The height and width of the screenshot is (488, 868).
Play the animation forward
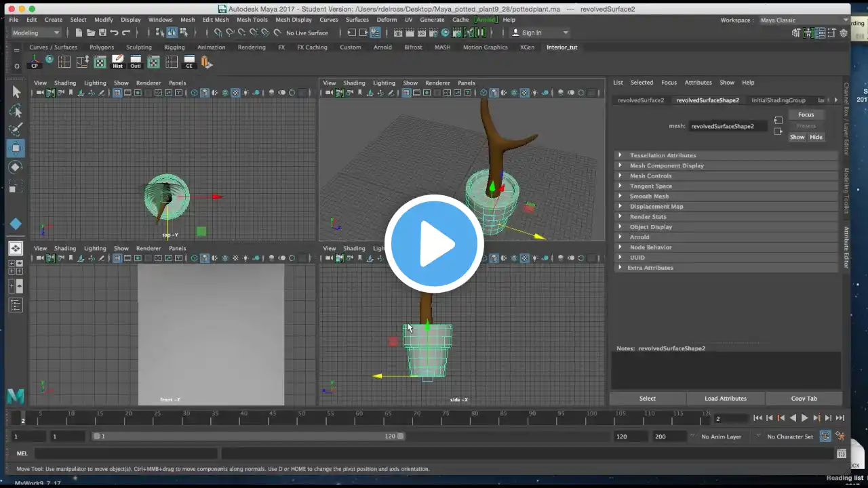click(805, 418)
